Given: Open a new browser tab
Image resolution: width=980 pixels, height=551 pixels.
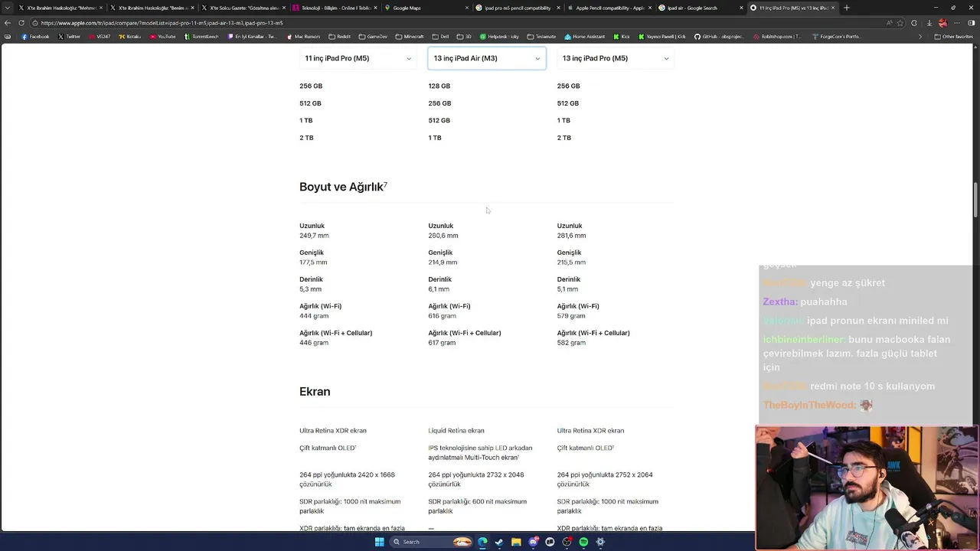Looking at the screenshot, I should (846, 8).
